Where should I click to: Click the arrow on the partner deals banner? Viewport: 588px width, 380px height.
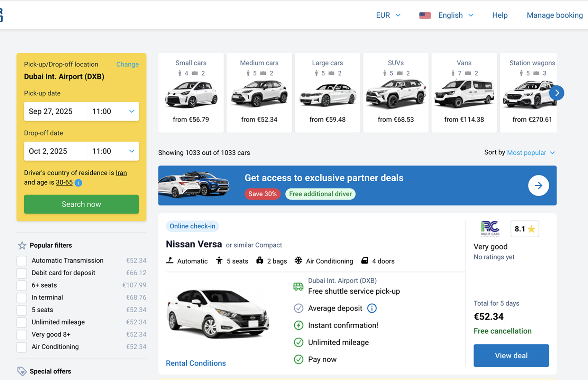coord(538,186)
